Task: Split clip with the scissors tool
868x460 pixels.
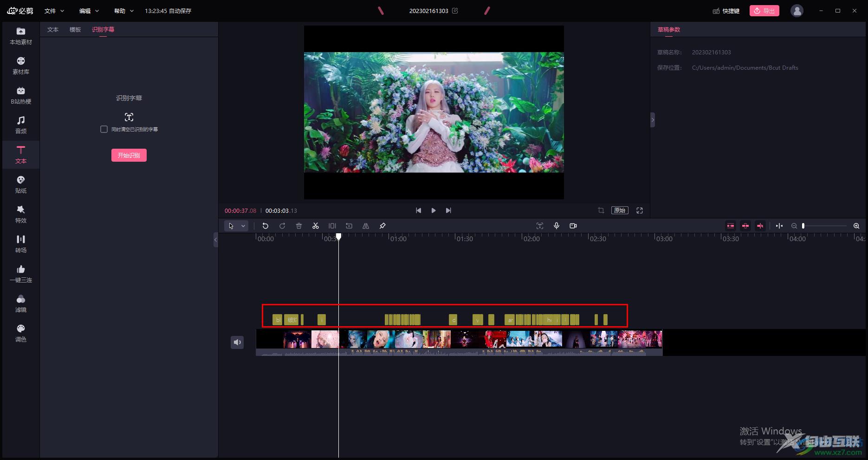Action: tap(316, 226)
